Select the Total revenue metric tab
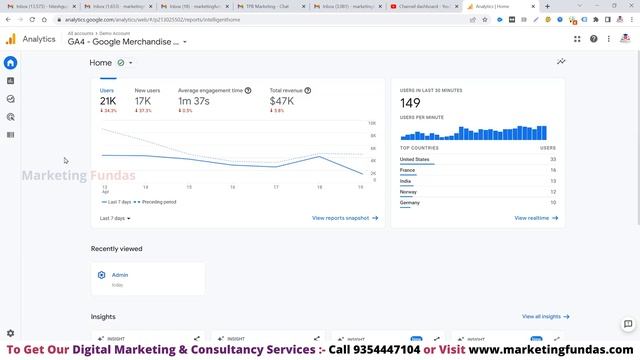 (x=290, y=100)
